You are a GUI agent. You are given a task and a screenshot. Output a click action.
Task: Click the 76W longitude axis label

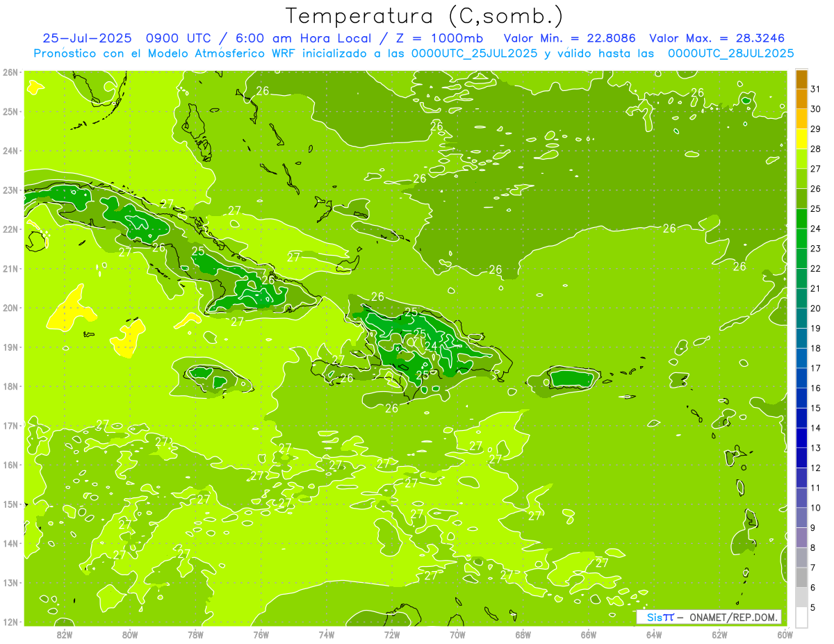(261, 634)
